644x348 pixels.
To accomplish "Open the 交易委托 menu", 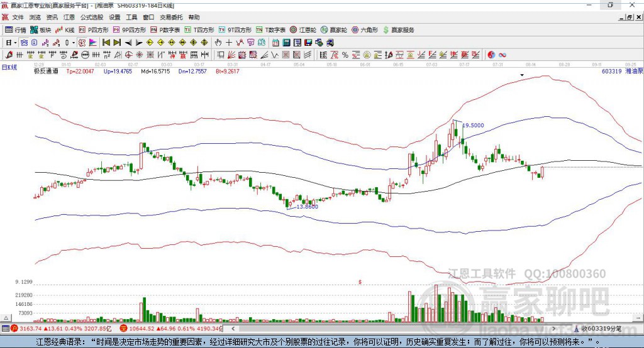I will [x=171, y=17].
